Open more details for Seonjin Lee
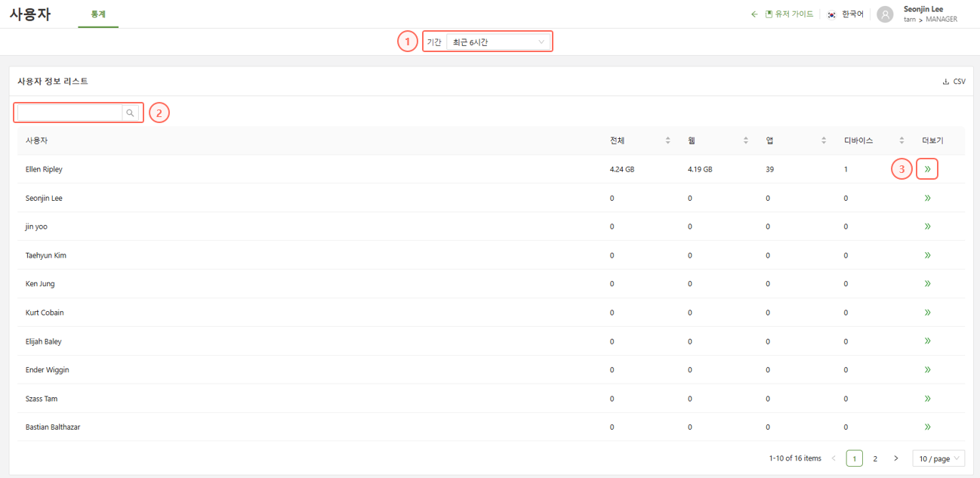 (927, 198)
